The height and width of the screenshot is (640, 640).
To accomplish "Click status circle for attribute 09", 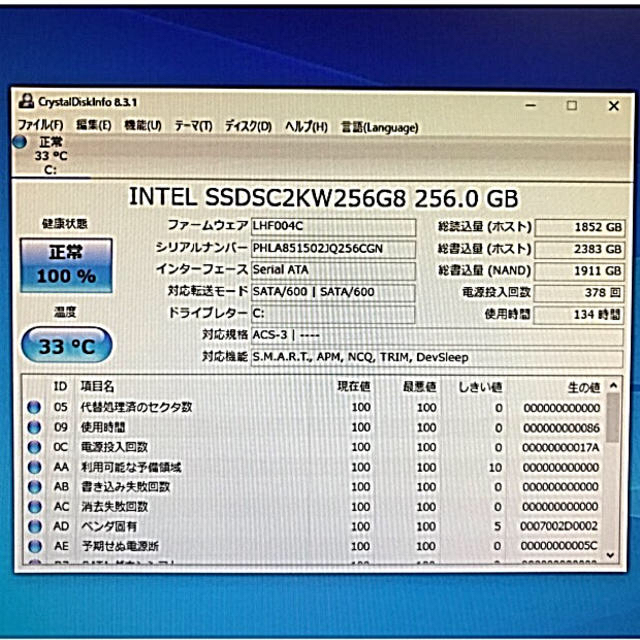I will tap(34, 427).
